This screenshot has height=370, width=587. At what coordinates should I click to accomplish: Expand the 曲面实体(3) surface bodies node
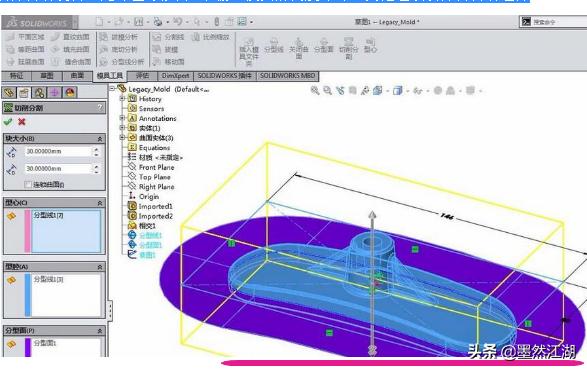(x=122, y=137)
